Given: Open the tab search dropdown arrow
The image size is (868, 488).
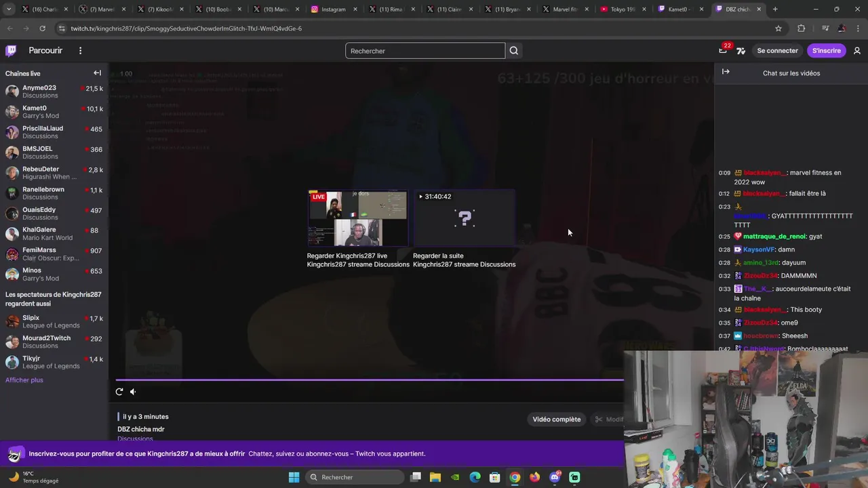Looking at the screenshot, I should [8, 9].
